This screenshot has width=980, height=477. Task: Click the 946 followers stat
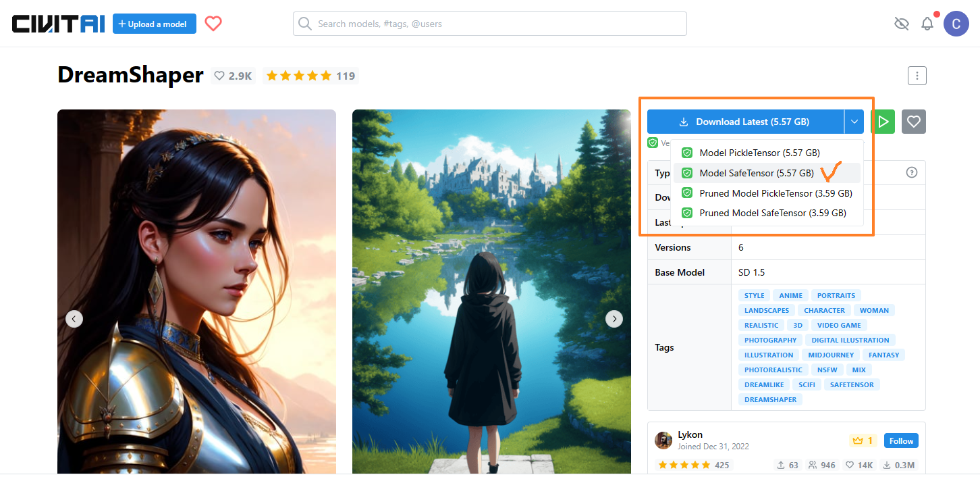coord(821,465)
